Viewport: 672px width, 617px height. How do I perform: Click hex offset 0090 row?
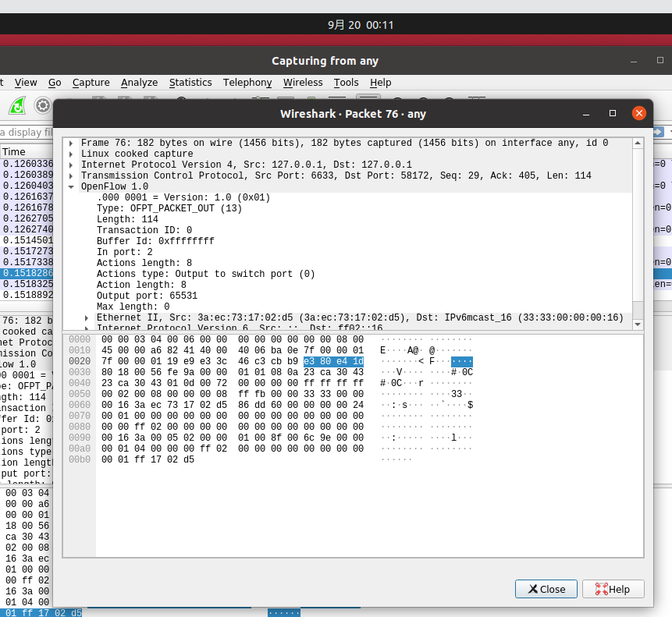(x=80, y=438)
